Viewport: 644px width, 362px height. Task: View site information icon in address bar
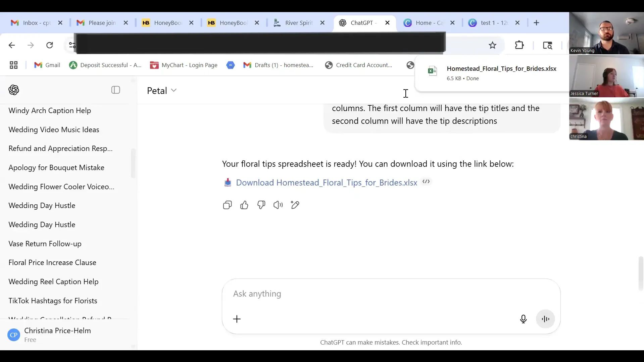[x=71, y=45]
